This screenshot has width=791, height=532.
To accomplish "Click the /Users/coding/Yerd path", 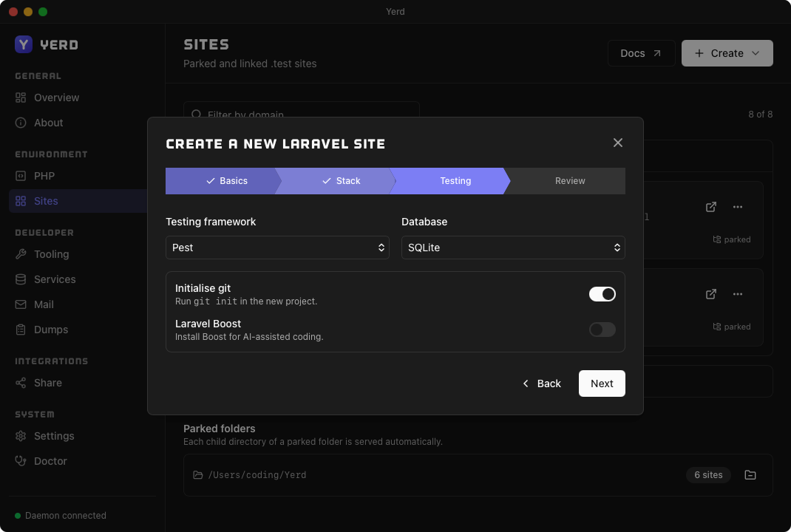I will pos(257,475).
